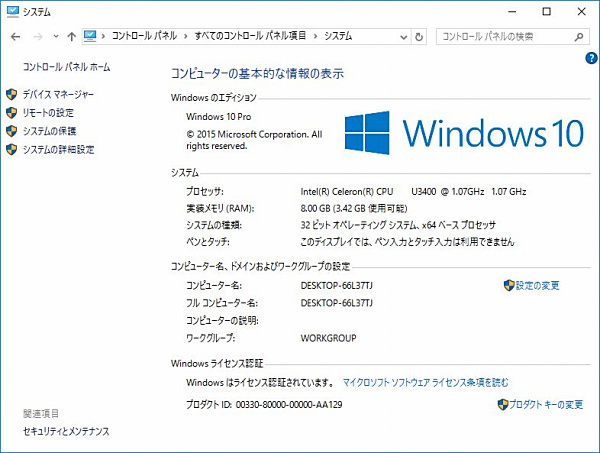Click Windows 10 Pro edition text
Image resolution: width=600 pixels, height=453 pixels.
coord(218,117)
